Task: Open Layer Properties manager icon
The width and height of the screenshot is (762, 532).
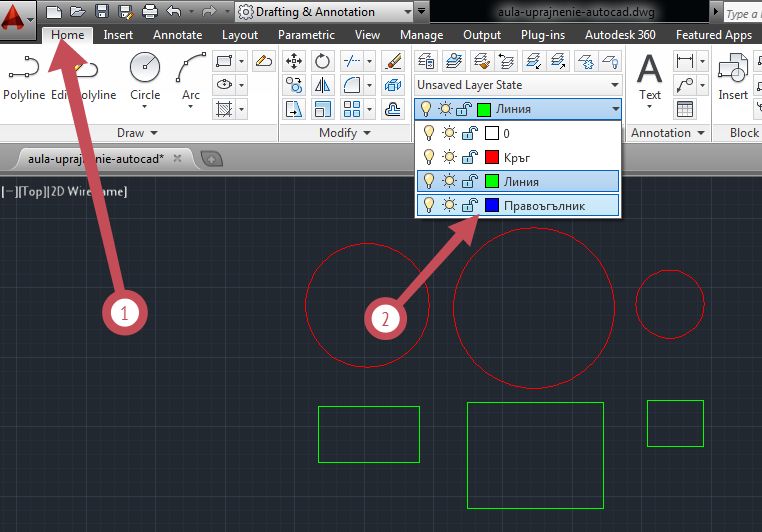Action: (x=426, y=61)
